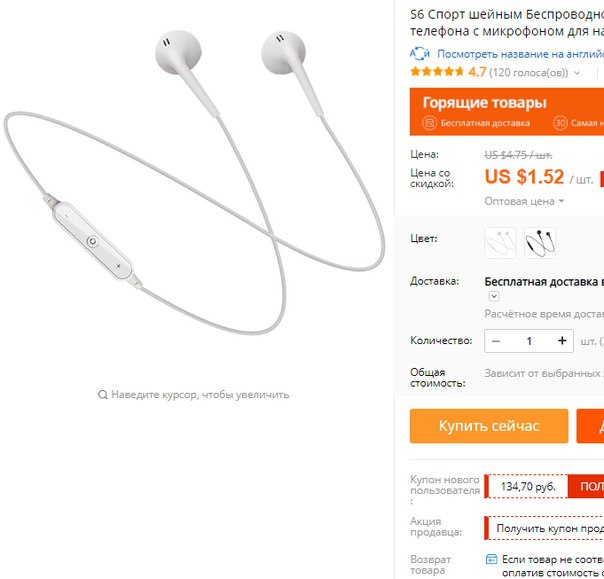The height and width of the screenshot is (579, 604).
Task: Click the quantity input field
Action: pos(529,341)
